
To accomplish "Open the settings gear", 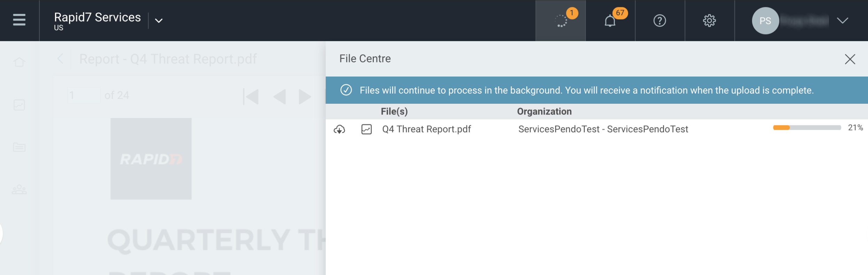I will point(709,21).
